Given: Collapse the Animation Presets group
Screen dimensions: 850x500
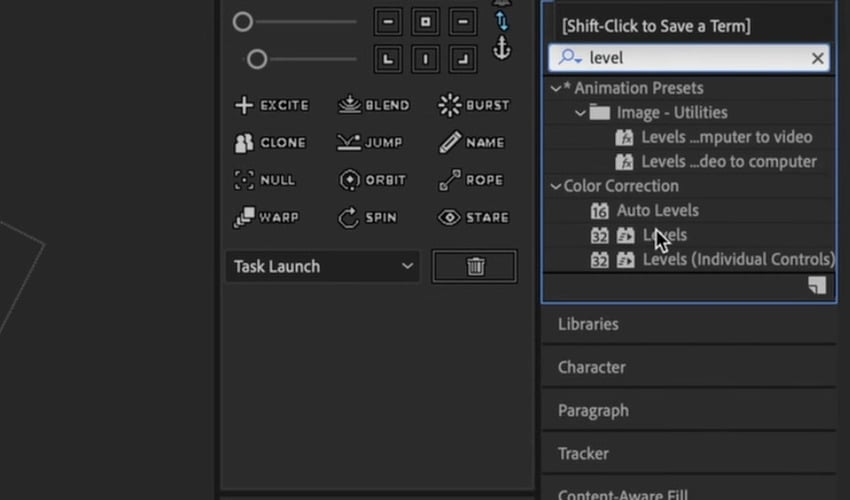Looking at the screenshot, I should click(x=556, y=88).
